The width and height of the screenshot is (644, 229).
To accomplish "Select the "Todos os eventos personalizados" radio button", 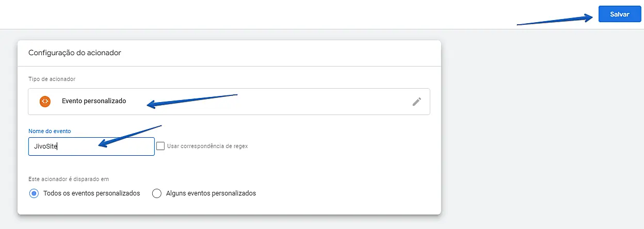I will (x=34, y=193).
